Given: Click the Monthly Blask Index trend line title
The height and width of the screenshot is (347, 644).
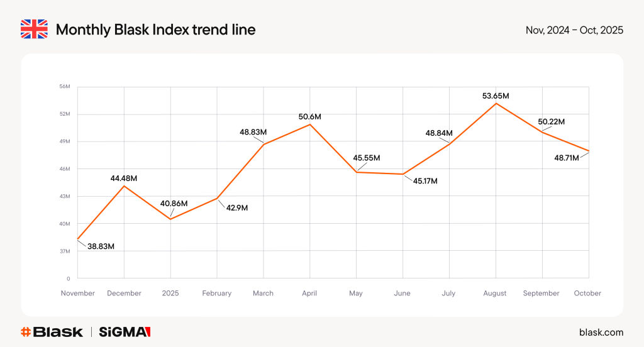Looking at the screenshot, I should pos(155,30).
